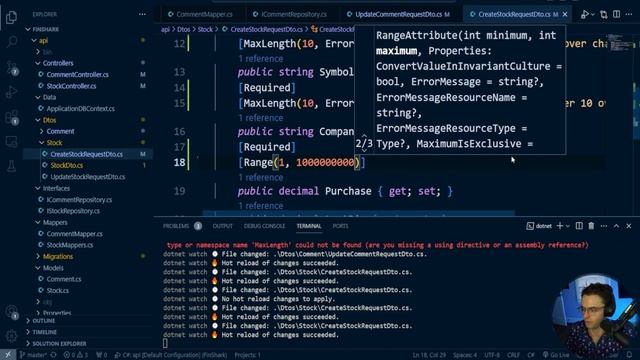
Task: Open Stock.cs model file
Action: pyautogui.click(x=58, y=290)
